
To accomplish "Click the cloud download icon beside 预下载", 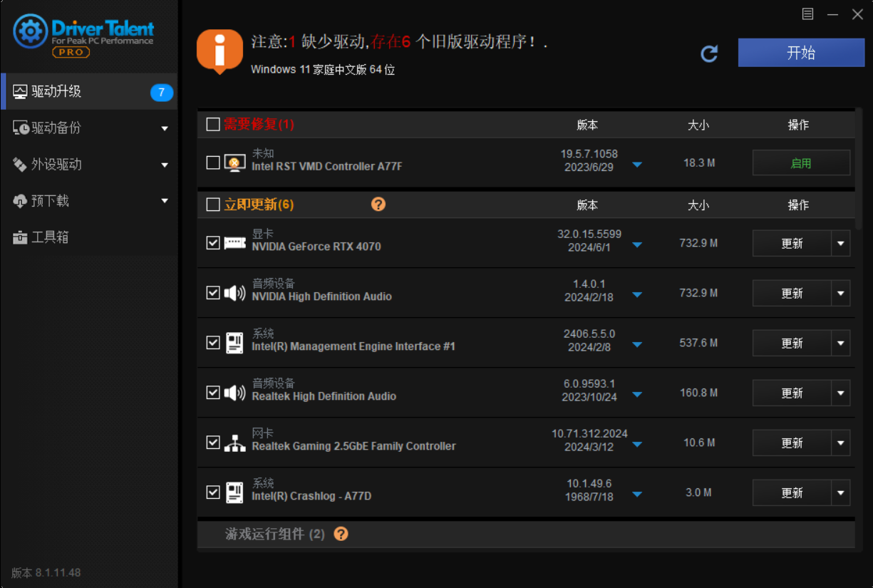I will pyautogui.click(x=20, y=202).
